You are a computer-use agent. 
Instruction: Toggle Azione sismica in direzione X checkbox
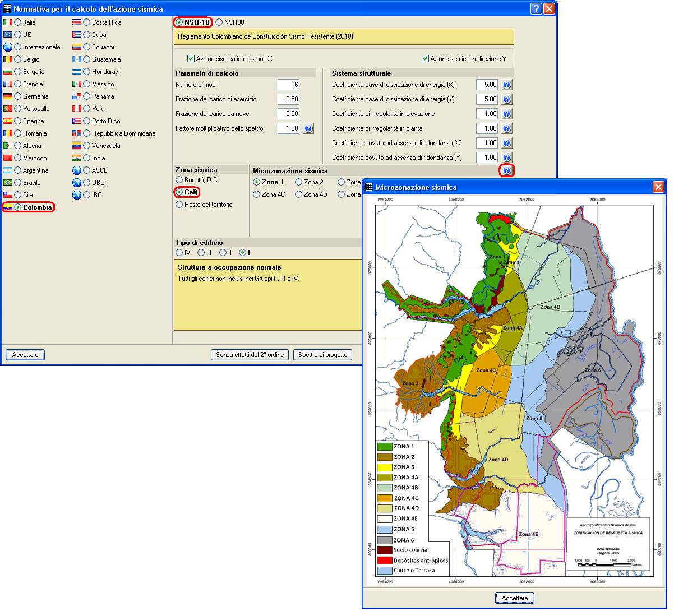tap(191, 59)
